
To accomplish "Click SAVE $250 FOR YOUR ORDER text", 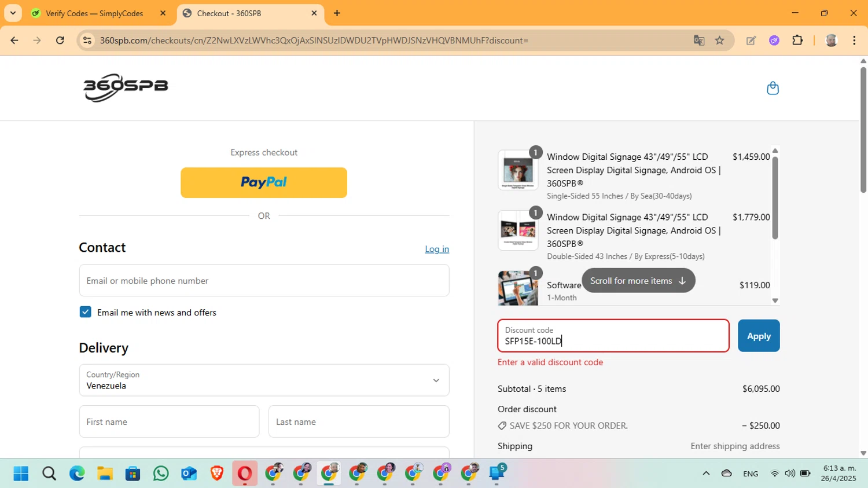I will point(568,425).
